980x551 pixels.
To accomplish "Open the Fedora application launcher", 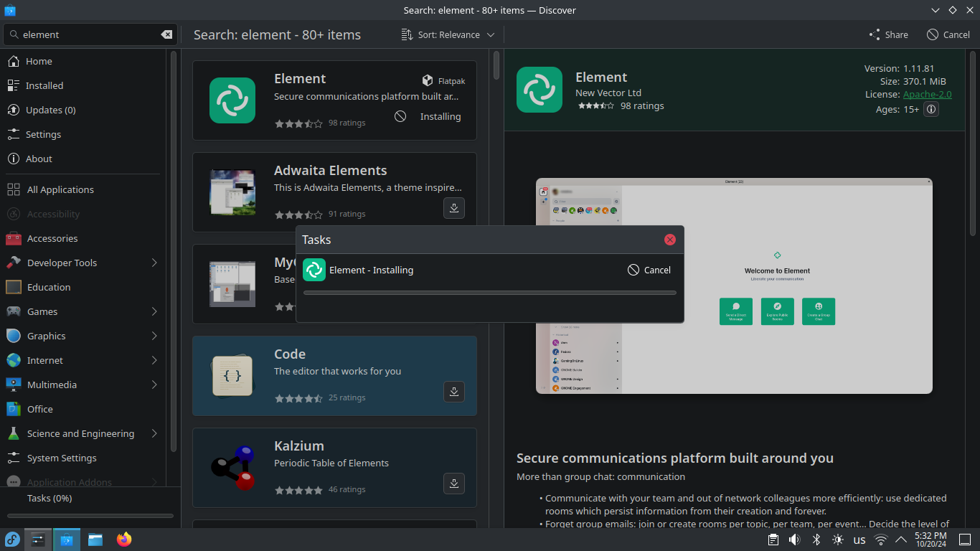I will click(x=12, y=539).
